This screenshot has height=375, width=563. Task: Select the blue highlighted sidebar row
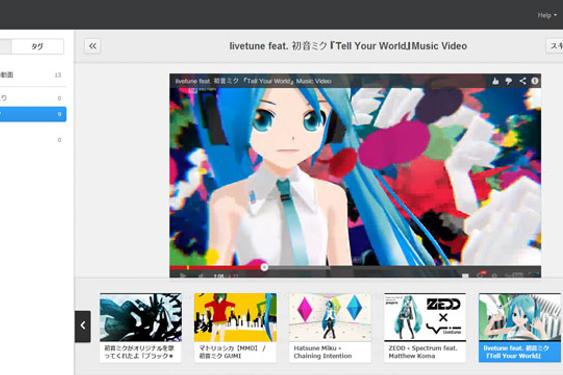click(x=33, y=114)
